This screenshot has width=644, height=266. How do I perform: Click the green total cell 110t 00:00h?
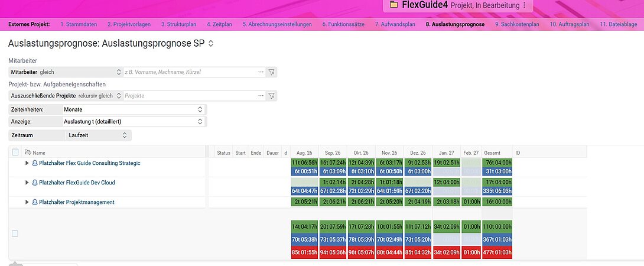click(497, 226)
